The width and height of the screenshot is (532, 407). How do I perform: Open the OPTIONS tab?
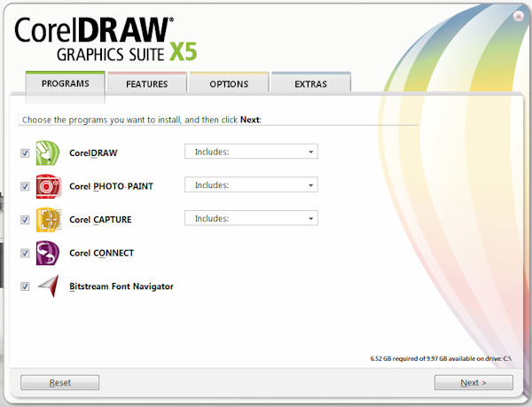coord(229,84)
